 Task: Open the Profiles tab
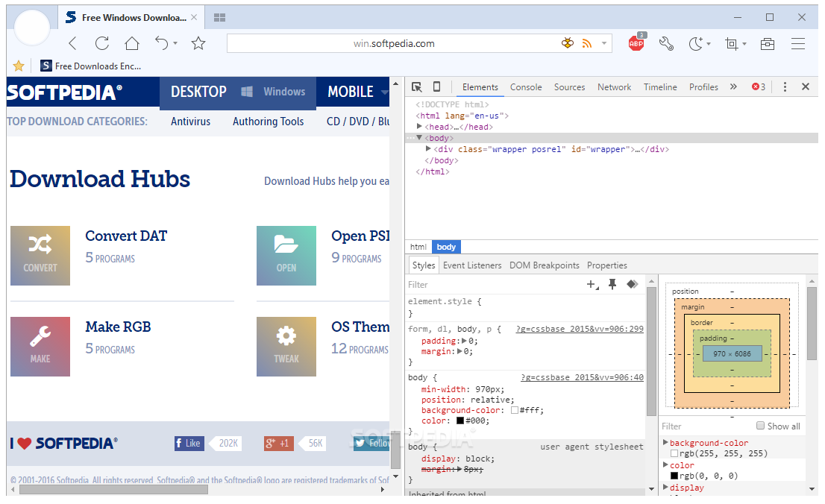click(703, 86)
